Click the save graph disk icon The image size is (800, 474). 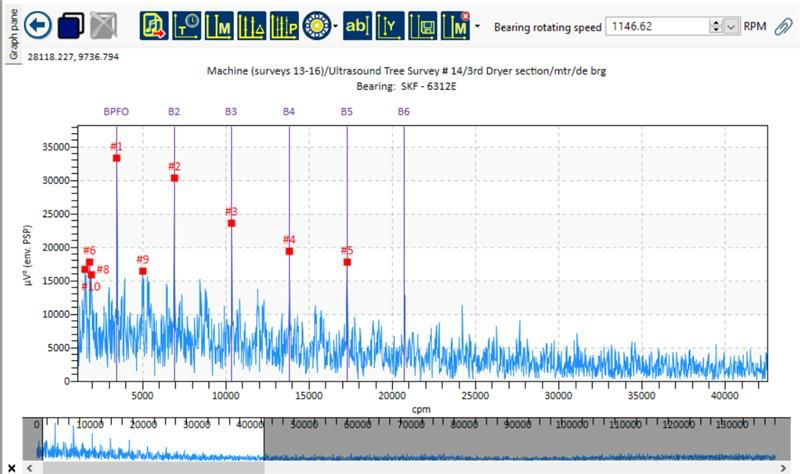pos(422,26)
